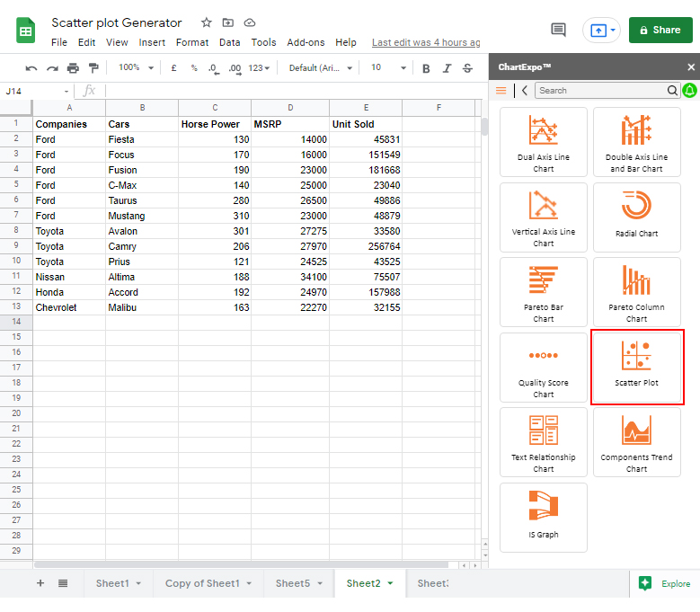Viewport: 700px width, 612px height.
Task: Open last edit history link
Action: pos(426,42)
